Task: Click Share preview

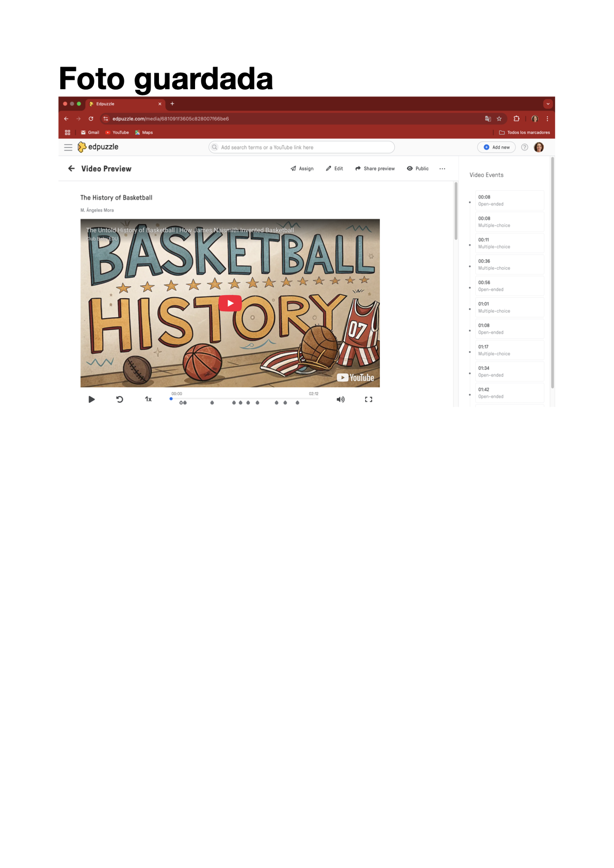Action: click(375, 169)
